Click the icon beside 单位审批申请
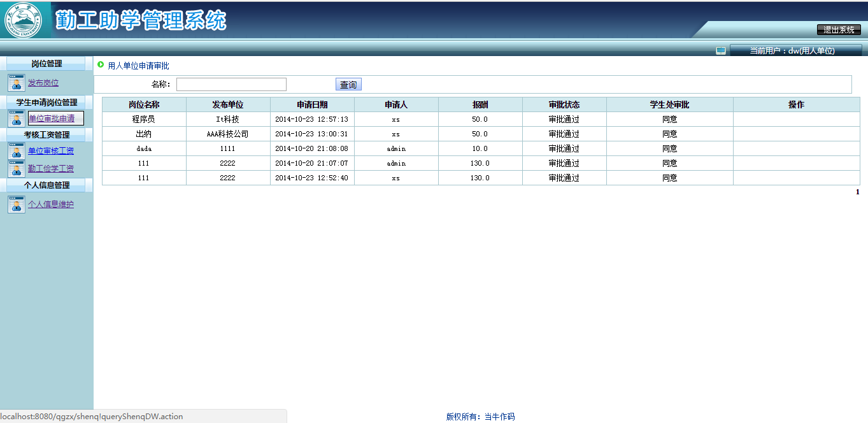The image size is (868, 423). (x=17, y=118)
